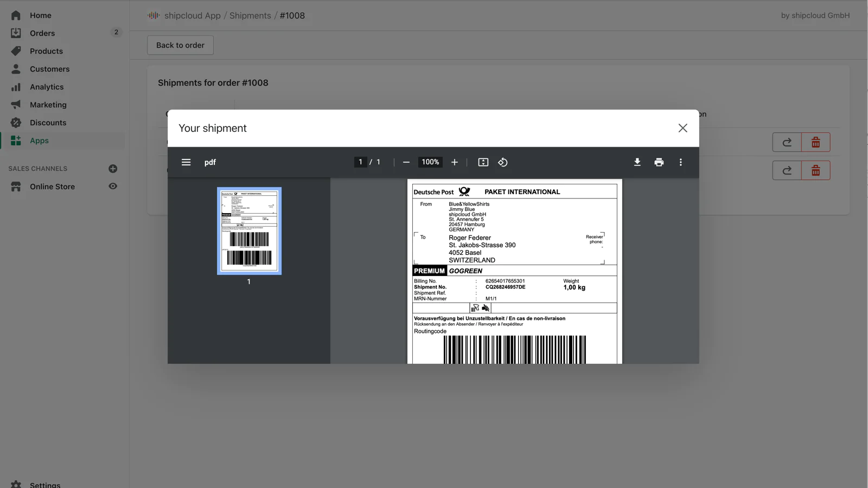Click the PDF page number field
868x488 pixels.
click(360, 162)
